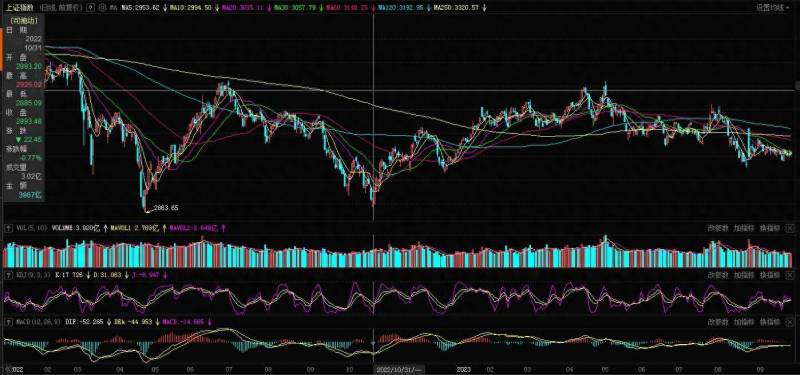The image size is (800, 375).
Task: Click 改参数 in the KDJ panel
Action: (717, 275)
